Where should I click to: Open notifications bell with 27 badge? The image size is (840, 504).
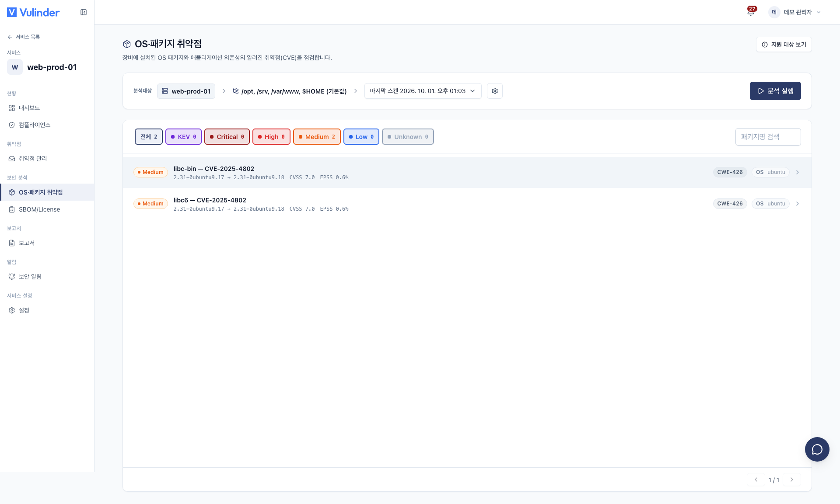tap(751, 12)
